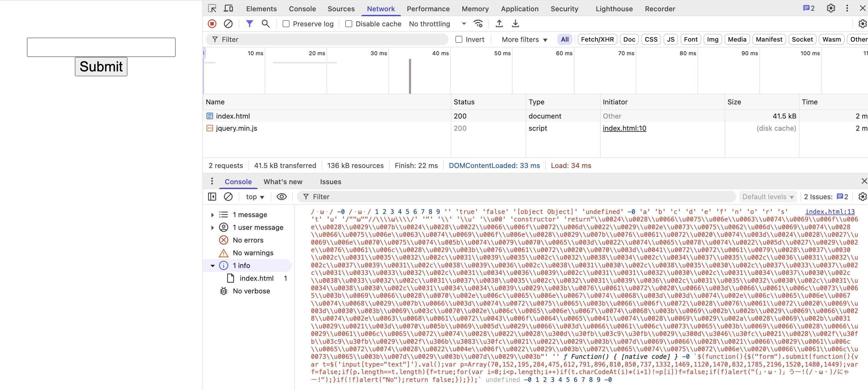The width and height of the screenshot is (868, 390).
Task: Click the page's text input field
Action: point(101,47)
